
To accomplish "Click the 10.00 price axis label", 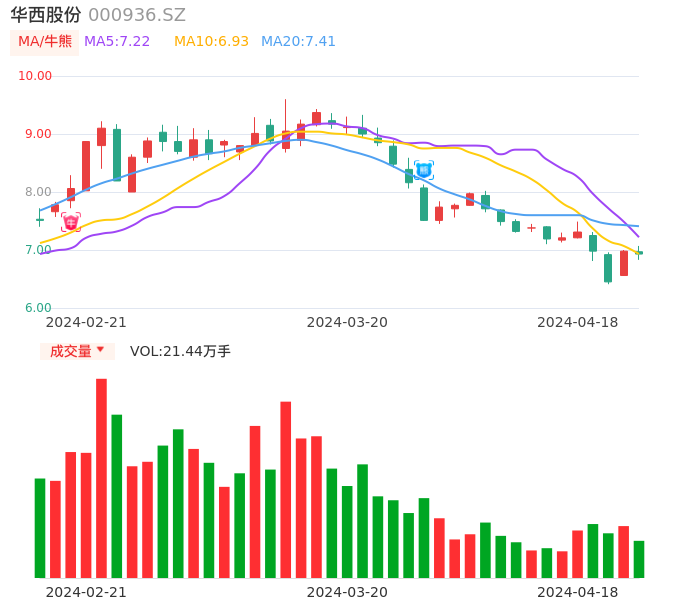I will point(35,76).
